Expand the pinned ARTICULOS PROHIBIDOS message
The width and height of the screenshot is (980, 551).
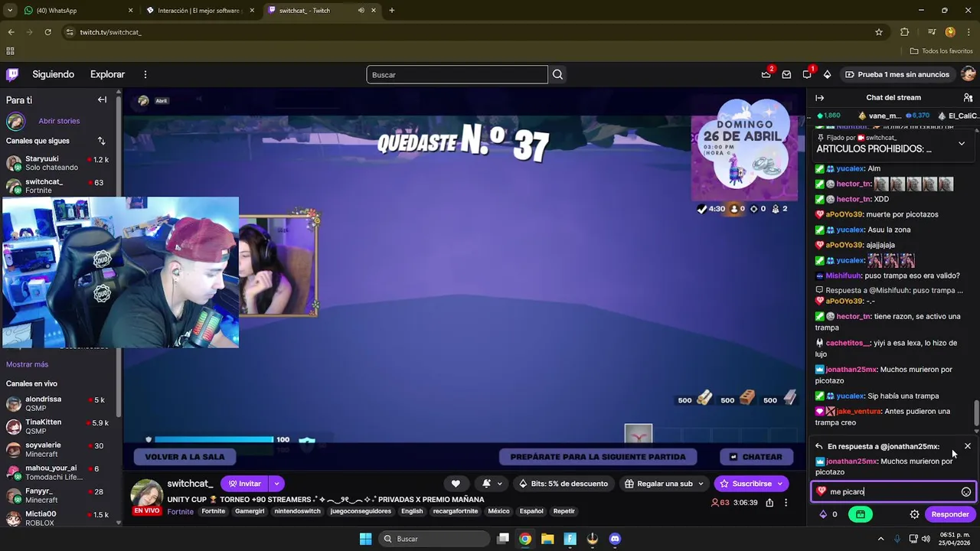(962, 143)
